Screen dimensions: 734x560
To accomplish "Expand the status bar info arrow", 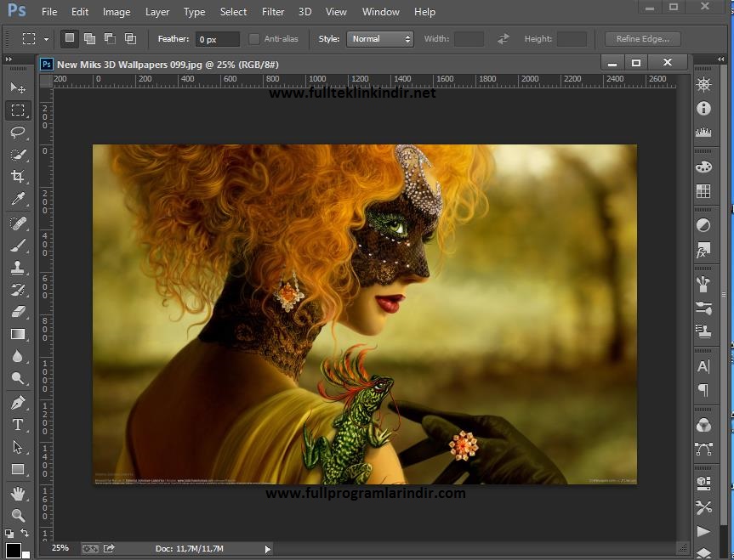I will (x=268, y=549).
